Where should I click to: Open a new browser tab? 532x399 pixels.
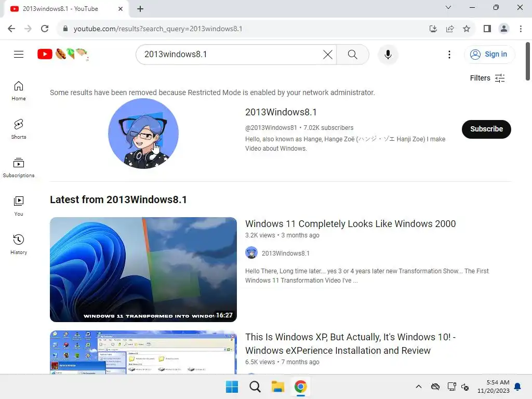tap(140, 9)
